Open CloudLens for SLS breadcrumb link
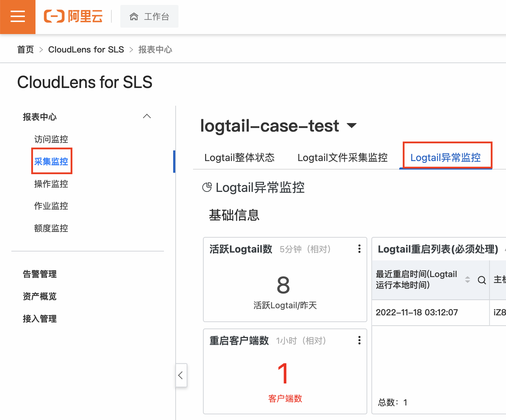This screenshot has width=506, height=420. (x=86, y=50)
